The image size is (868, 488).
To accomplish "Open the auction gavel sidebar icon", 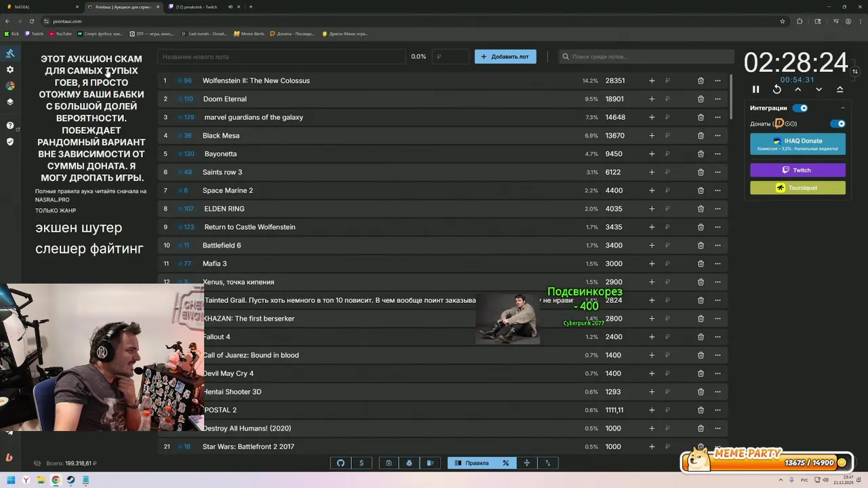I will 9,54.
